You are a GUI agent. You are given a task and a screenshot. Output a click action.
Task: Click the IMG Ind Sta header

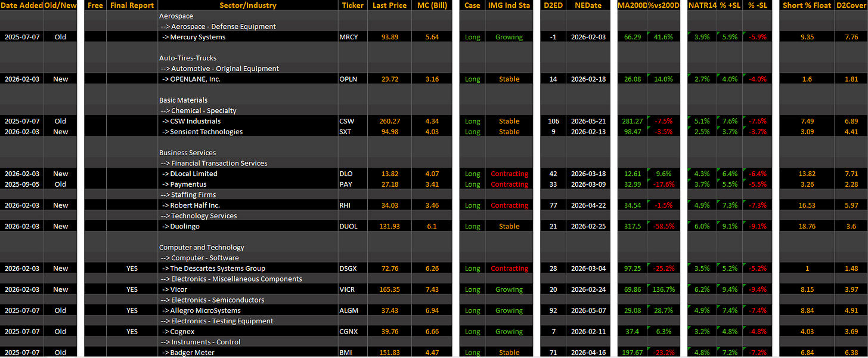509,5
